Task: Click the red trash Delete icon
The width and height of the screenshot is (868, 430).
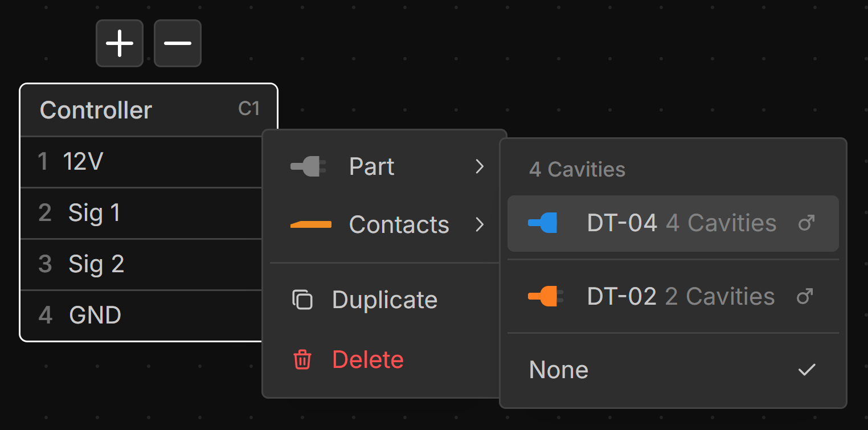Action: pos(302,360)
